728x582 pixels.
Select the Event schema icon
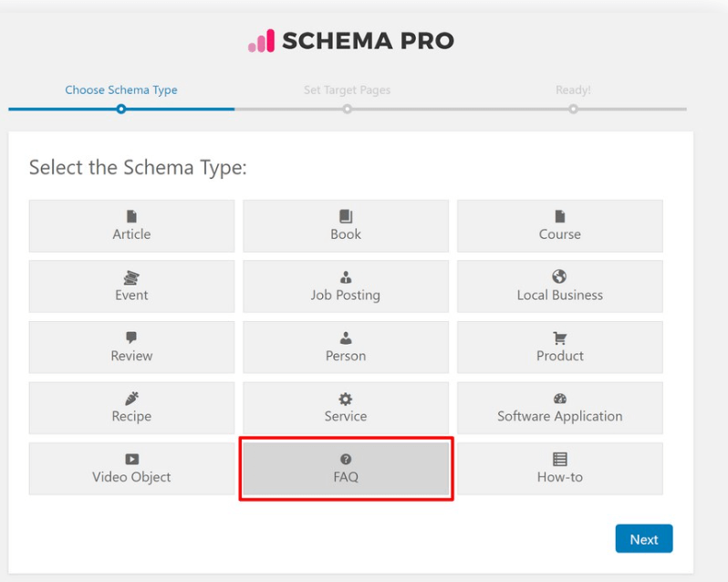click(131, 277)
